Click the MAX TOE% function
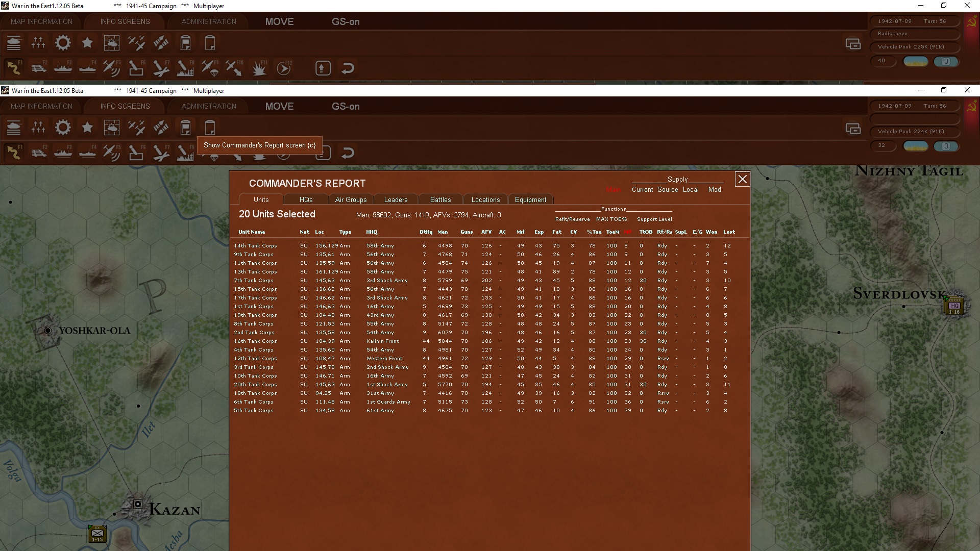The width and height of the screenshot is (980, 551). (x=611, y=219)
